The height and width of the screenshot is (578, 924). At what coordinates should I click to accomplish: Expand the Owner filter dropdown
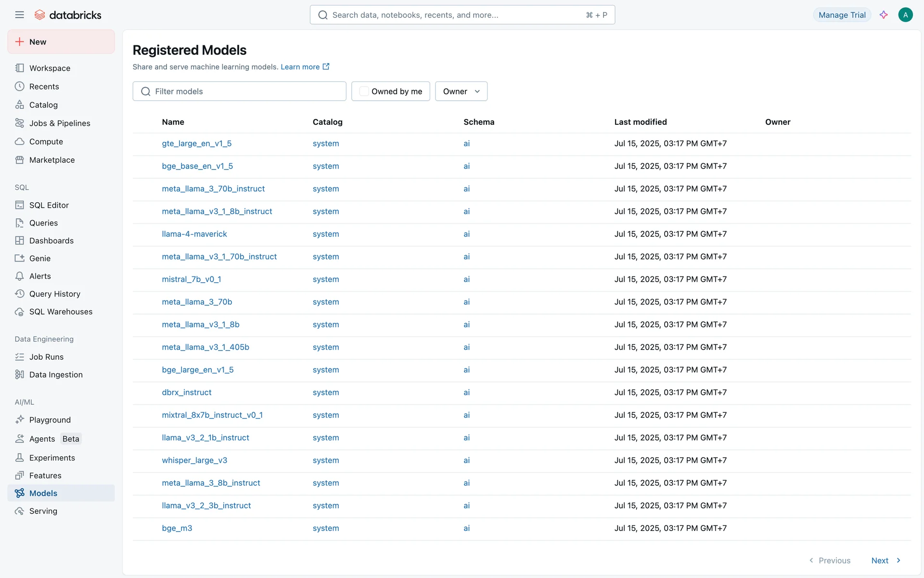(x=461, y=92)
